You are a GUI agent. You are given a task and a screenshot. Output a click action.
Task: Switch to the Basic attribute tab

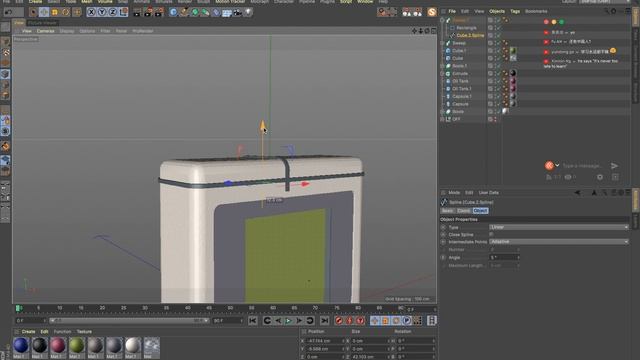coord(447,211)
